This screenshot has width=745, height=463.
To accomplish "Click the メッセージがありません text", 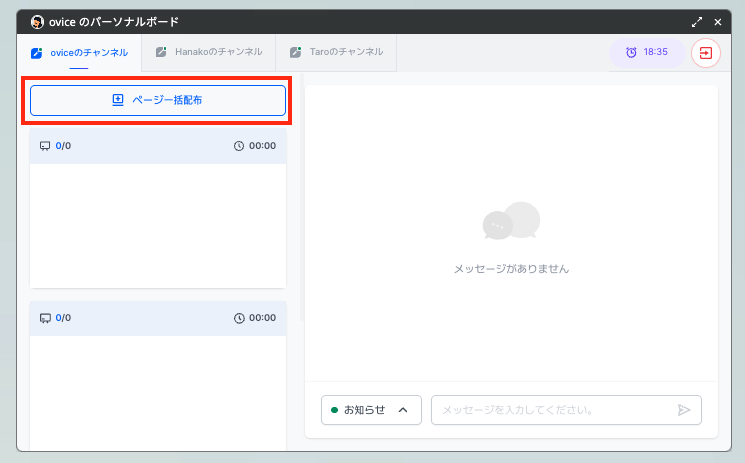I will 511,269.
